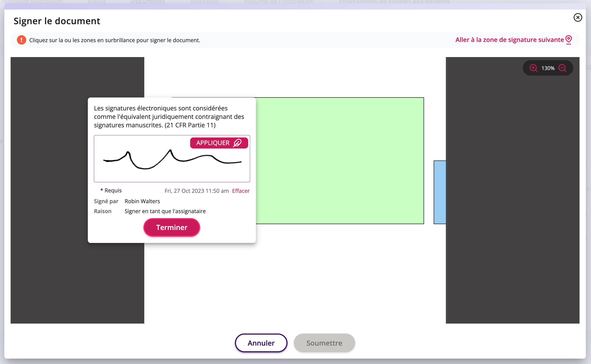Open Résumé de l'inscription tab behind dialog

click(279, 2)
